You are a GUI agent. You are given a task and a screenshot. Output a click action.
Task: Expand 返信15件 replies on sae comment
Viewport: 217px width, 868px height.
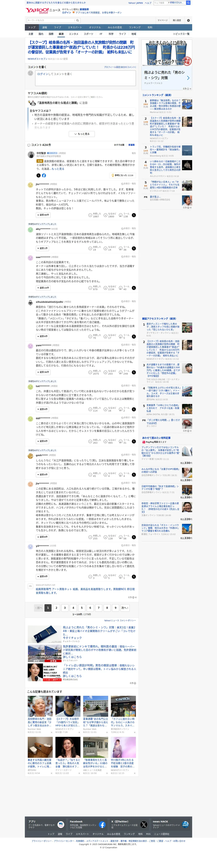[43, 288]
